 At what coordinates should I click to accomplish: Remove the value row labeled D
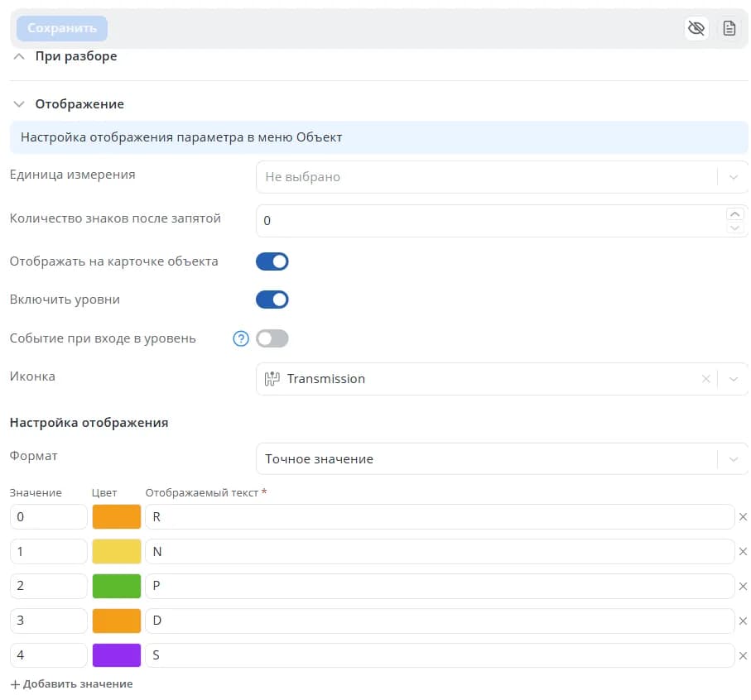coord(743,621)
